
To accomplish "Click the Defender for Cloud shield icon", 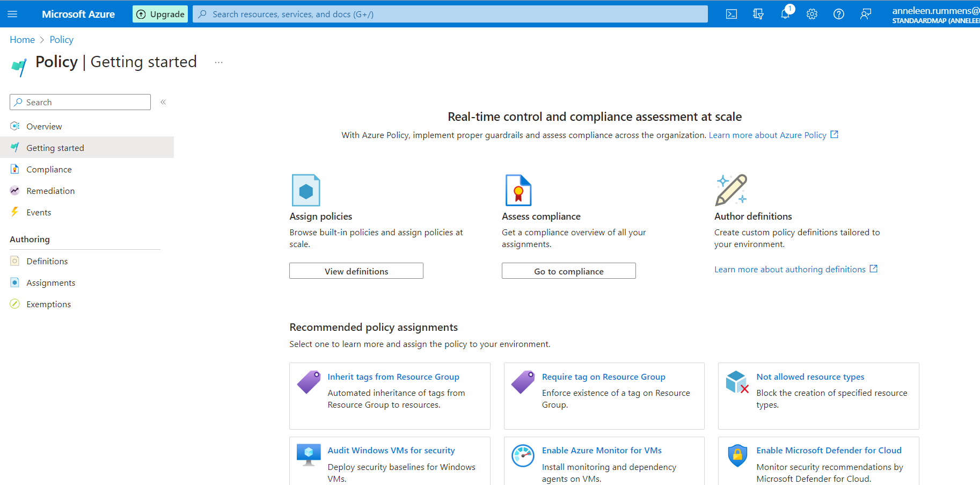I will point(737,455).
